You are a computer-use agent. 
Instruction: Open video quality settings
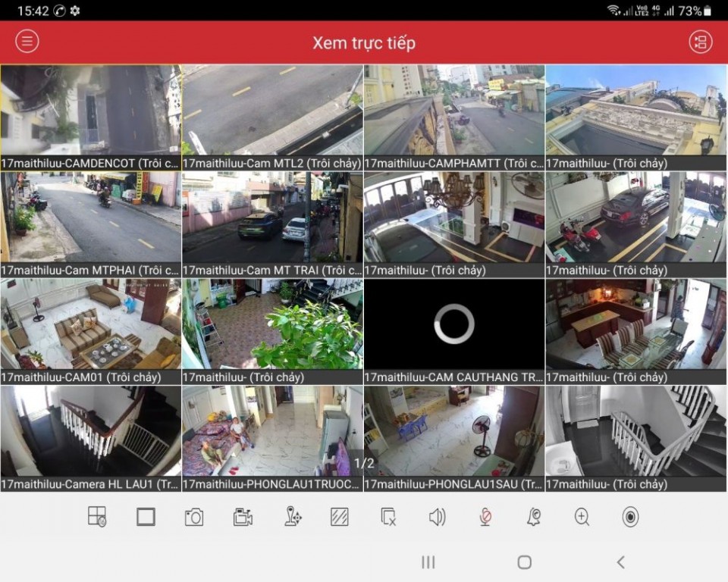pos(340,517)
